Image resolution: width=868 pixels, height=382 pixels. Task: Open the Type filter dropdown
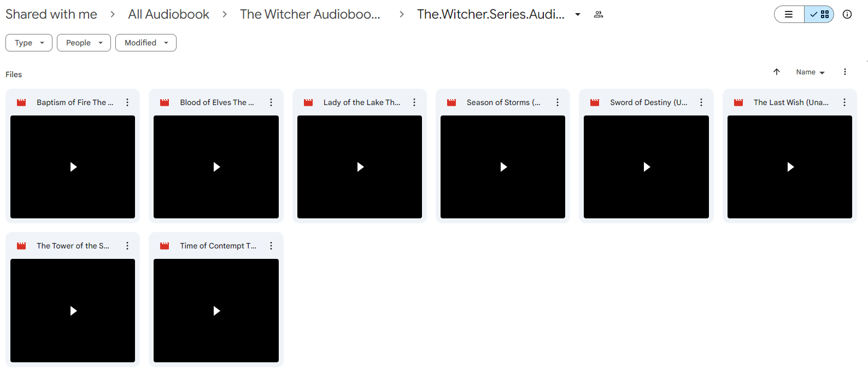[x=29, y=43]
